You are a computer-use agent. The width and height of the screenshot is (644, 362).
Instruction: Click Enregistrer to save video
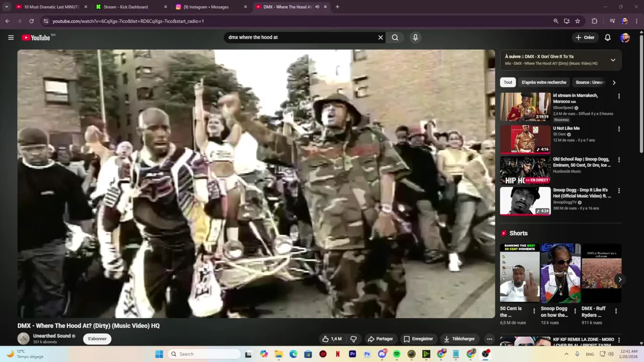(418, 339)
